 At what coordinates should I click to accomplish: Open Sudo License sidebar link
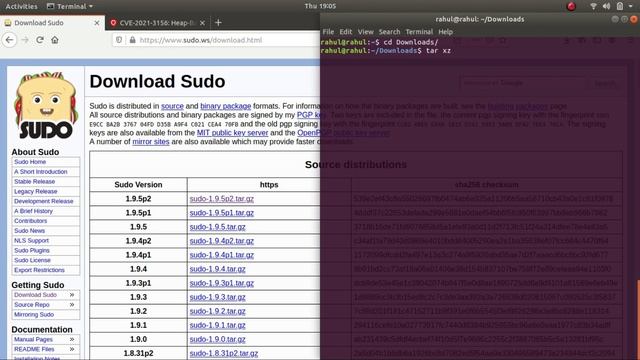pyautogui.click(x=32, y=260)
